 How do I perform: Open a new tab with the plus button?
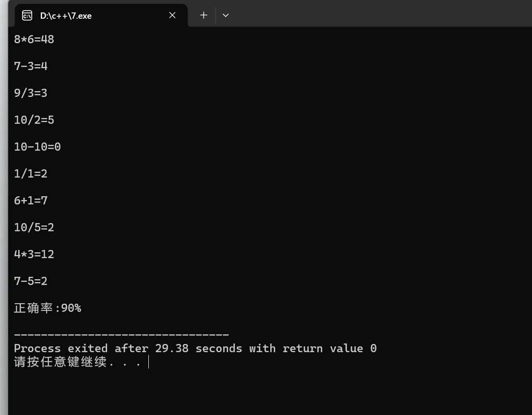(204, 15)
